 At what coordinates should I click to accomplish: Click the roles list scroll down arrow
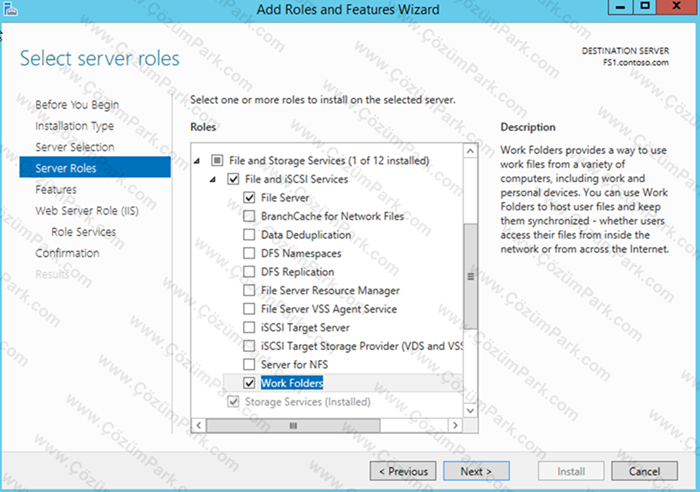[x=470, y=410]
